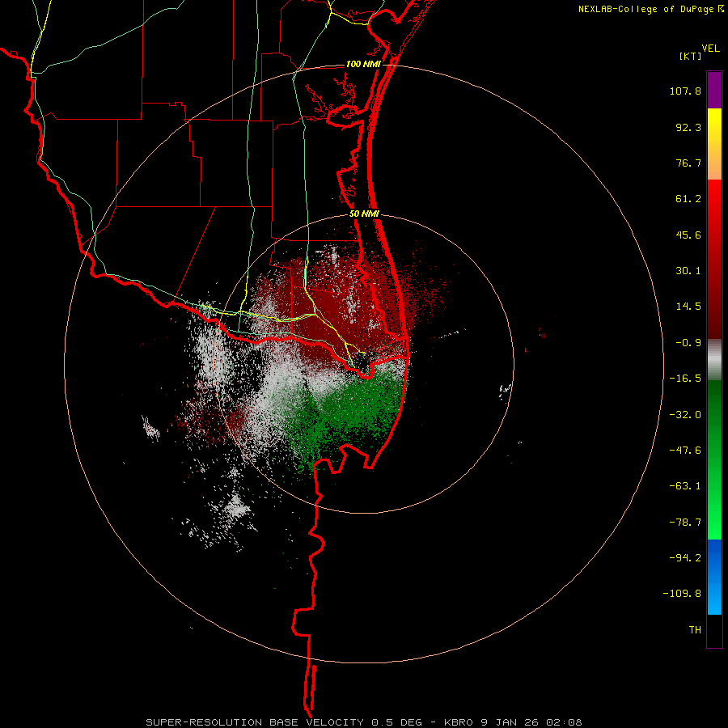
Task: Click the 30.1 velocity scale value
Action: tap(688, 271)
